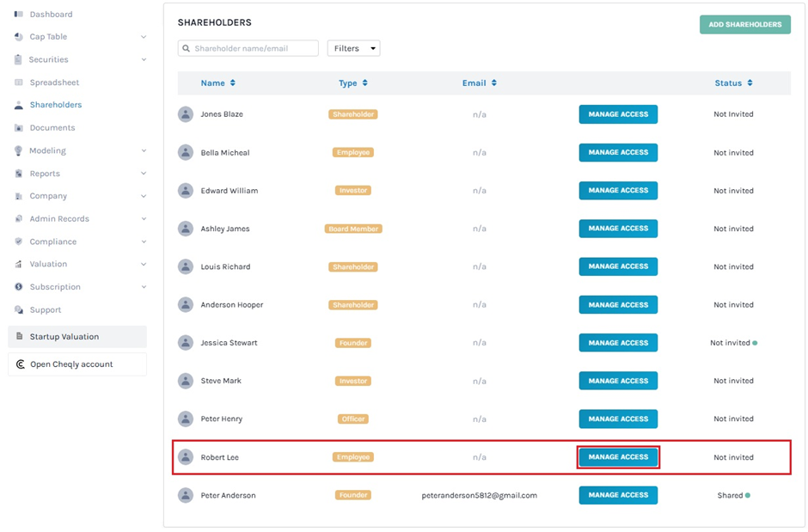Go to Support in sidebar

[46, 310]
